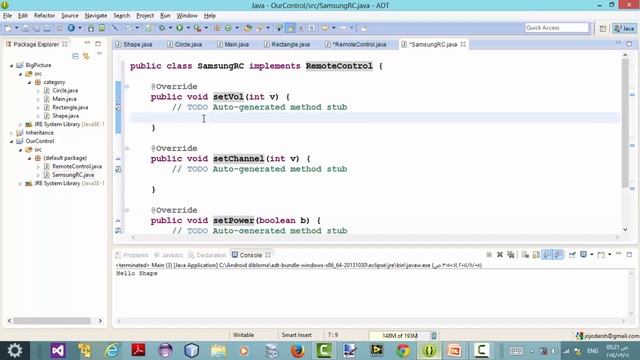Collapse the BigPicture project node
Image resolution: width=640 pixels, height=360 pixels.
click(11, 65)
